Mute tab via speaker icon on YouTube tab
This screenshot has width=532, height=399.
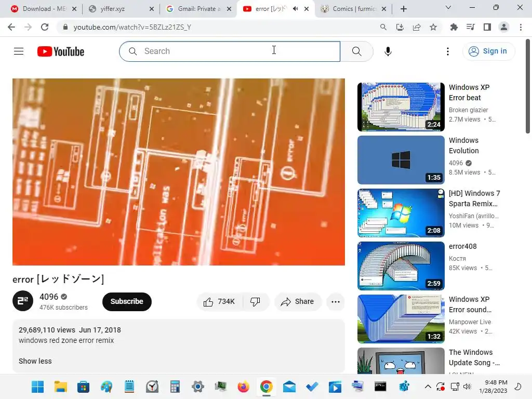(296, 9)
